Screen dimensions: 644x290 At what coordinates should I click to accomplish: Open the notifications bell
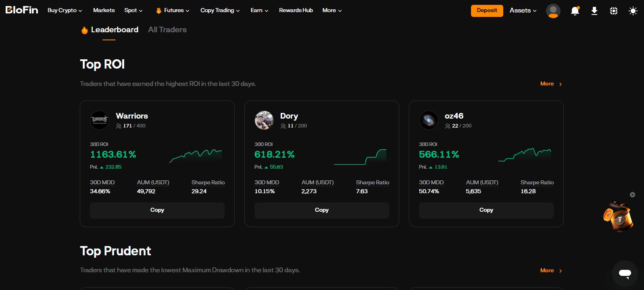pyautogui.click(x=575, y=11)
